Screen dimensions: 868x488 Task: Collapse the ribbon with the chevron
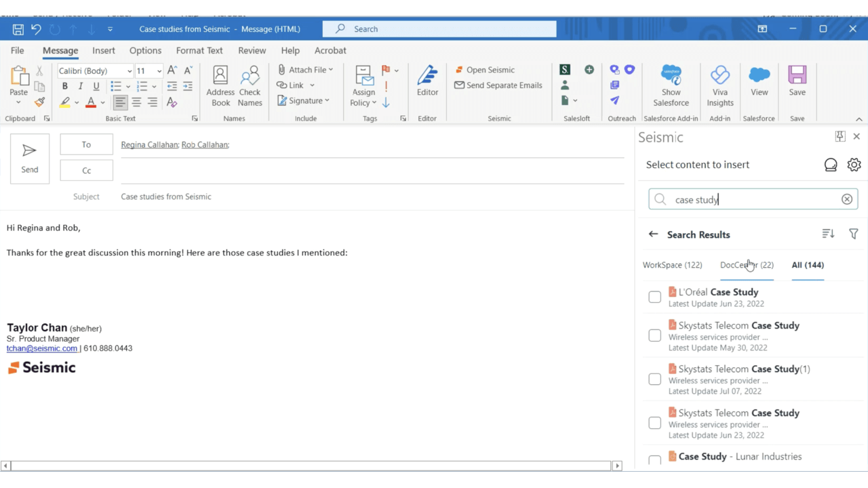click(859, 119)
